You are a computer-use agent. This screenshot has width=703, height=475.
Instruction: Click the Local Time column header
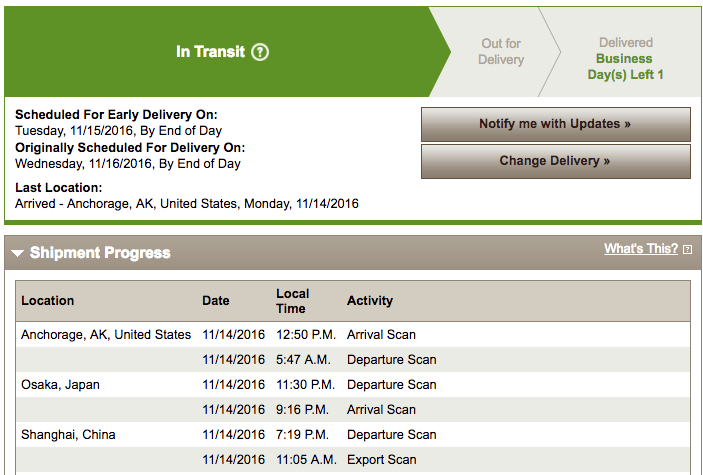coord(292,301)
